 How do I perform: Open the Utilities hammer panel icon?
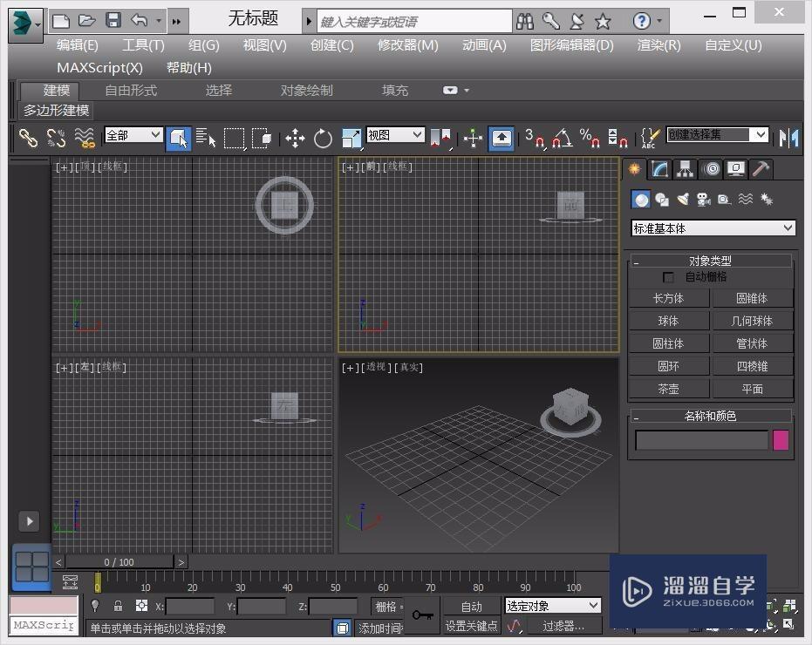click(x=761, y=169)
